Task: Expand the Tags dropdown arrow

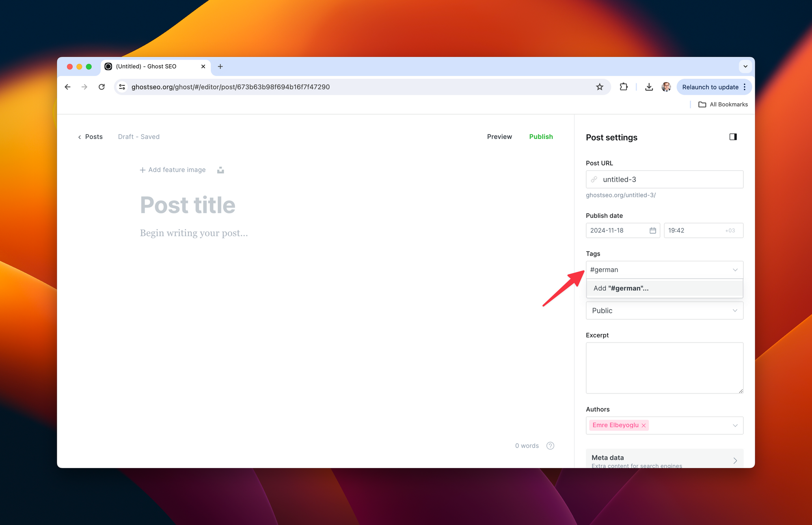Action: pos(735,269)
